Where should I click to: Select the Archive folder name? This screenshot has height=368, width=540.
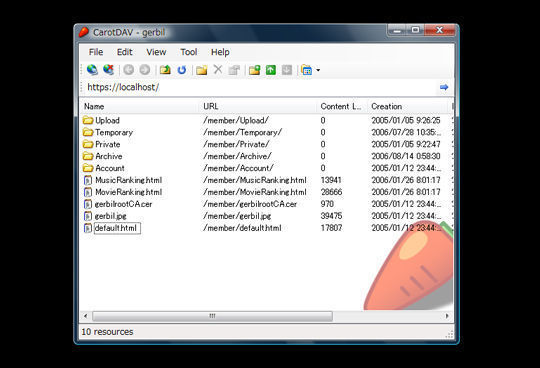coord(109,156)
